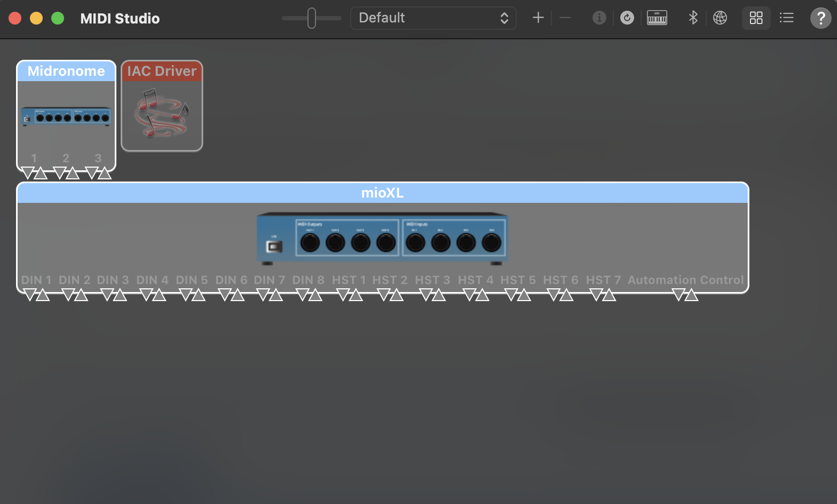Switch to list view
This screenshot has width=837, height=504.
coord(786,18)
